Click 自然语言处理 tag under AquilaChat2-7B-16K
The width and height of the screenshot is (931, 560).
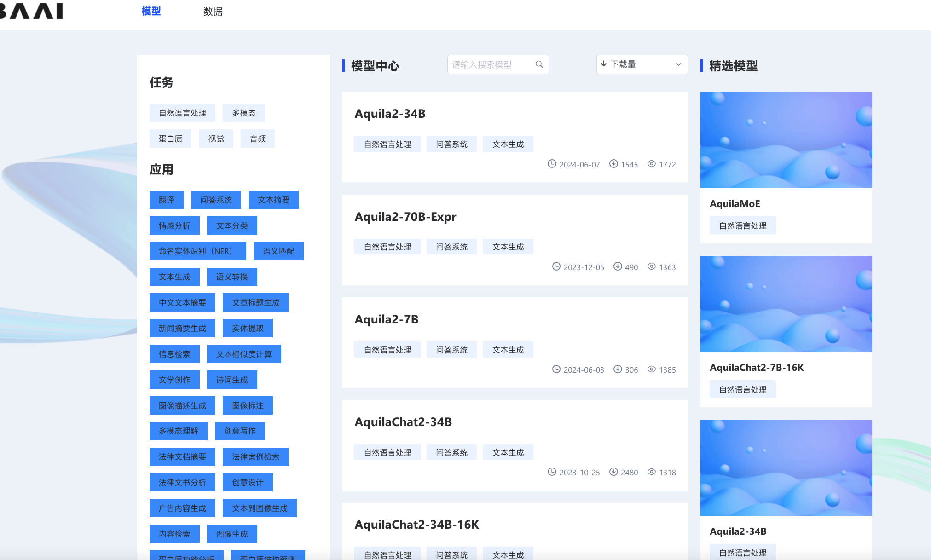[x=742, y=389]
